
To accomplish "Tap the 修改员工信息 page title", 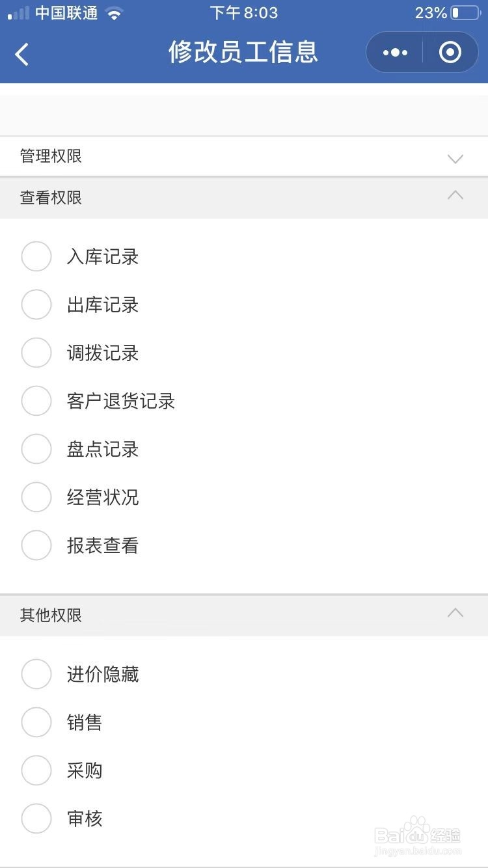I will pyautogui.click(x=243, y=52).
